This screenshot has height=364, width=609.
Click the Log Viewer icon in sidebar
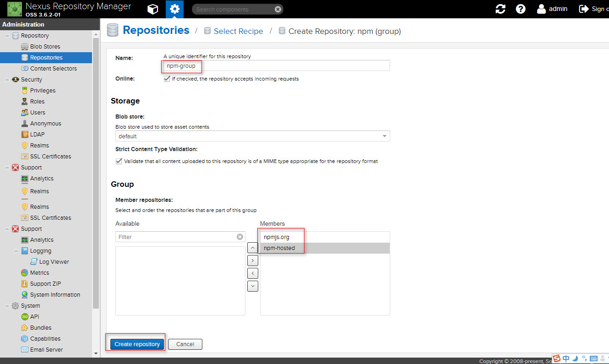click(34, 262)
